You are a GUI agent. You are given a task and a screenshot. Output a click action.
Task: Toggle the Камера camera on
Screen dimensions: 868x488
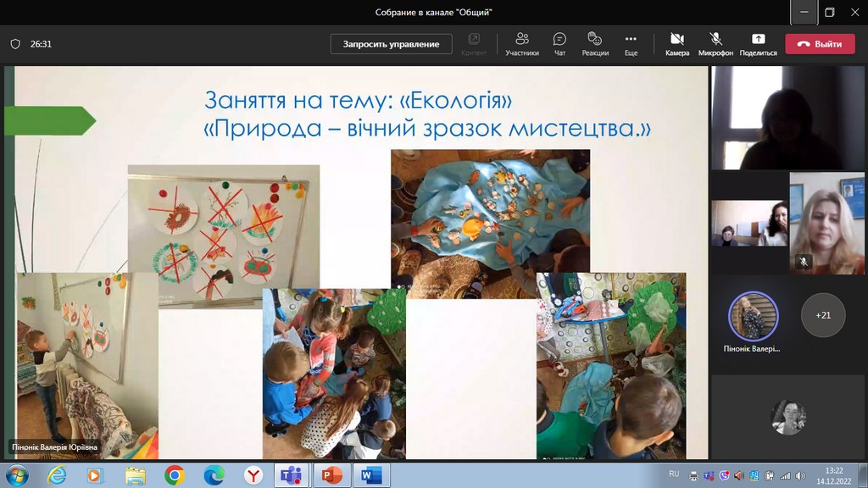[676, 43]
